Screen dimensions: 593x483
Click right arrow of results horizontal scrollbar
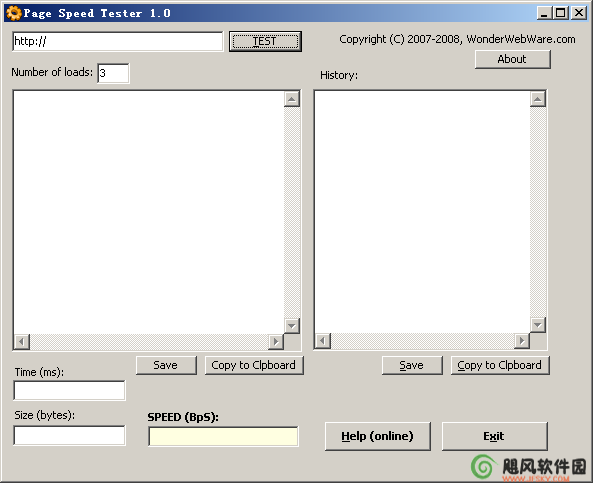pos(276,342)
